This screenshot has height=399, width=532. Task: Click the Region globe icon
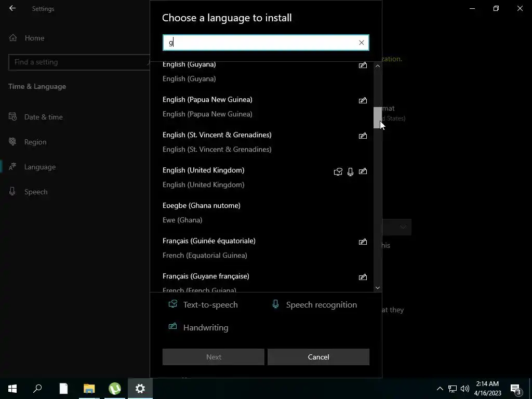(12, 141)
